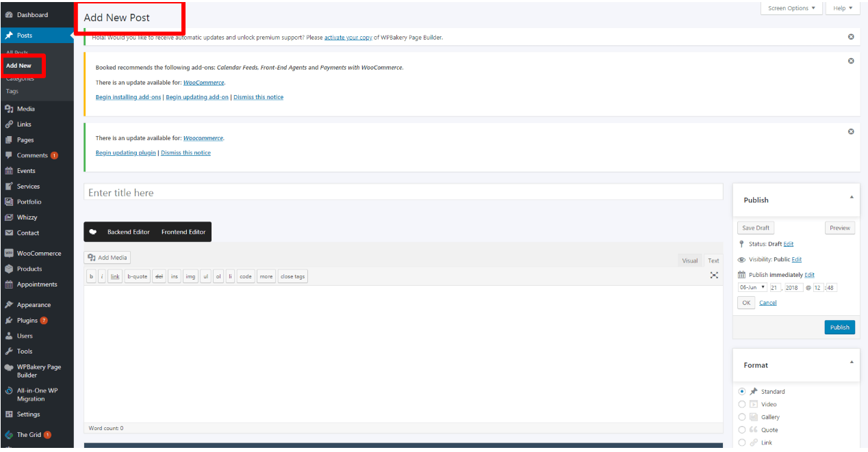Open the Dashboard sidebar item
Screen dimensions: 868x452
click(x=32, y=14)
